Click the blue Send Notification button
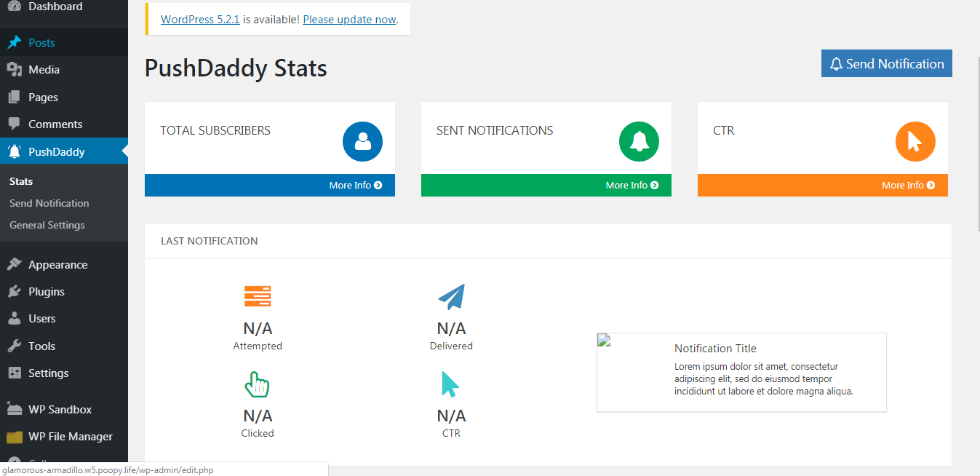The image size is (980, 476). click(x=886, y=63)
